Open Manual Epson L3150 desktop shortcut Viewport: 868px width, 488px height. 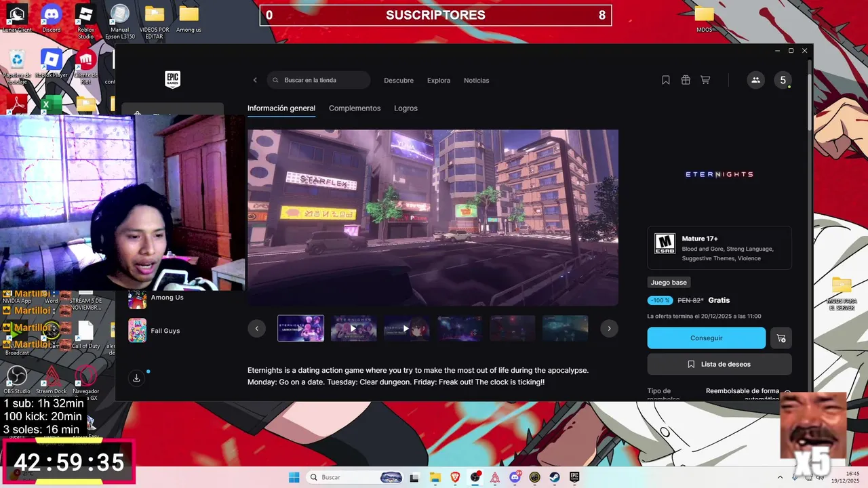[x=119, y=22]
